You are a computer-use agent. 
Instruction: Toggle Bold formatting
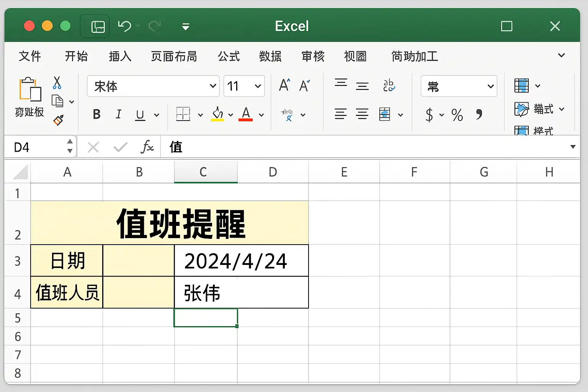click(x=96, y=114)
